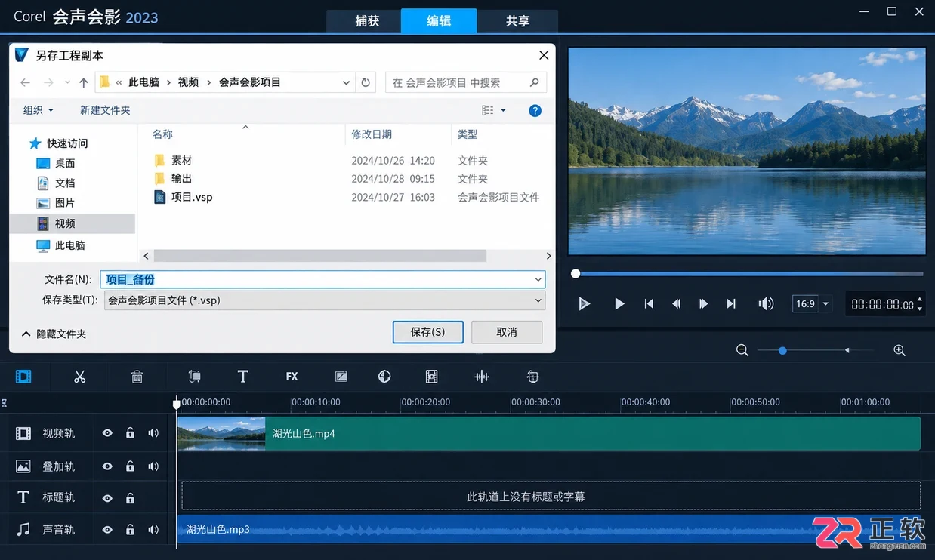Click the timecode stepper arrows

coord(919,303)
